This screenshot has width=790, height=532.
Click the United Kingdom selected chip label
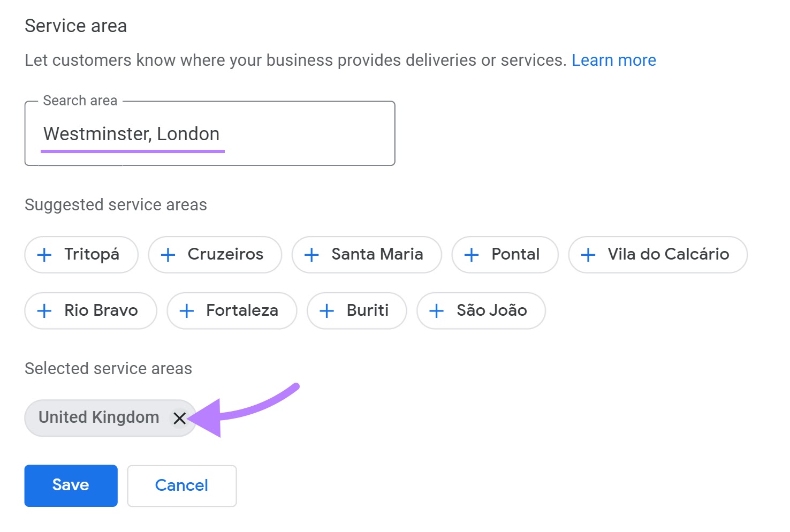pos(99,417)
